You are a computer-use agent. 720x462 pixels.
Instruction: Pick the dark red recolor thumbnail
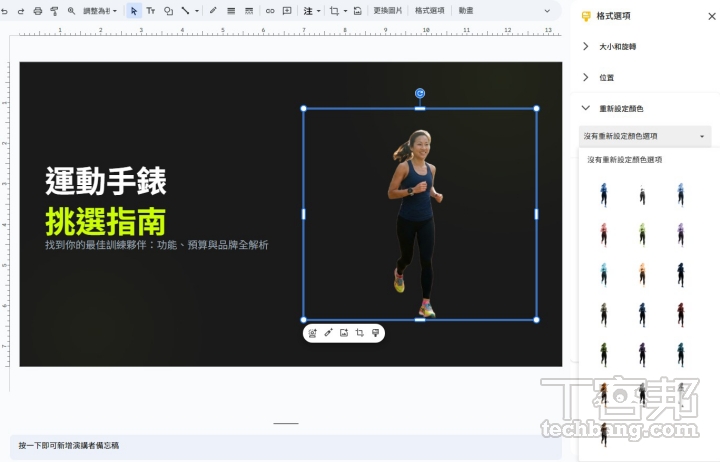(x=681, y=315)
